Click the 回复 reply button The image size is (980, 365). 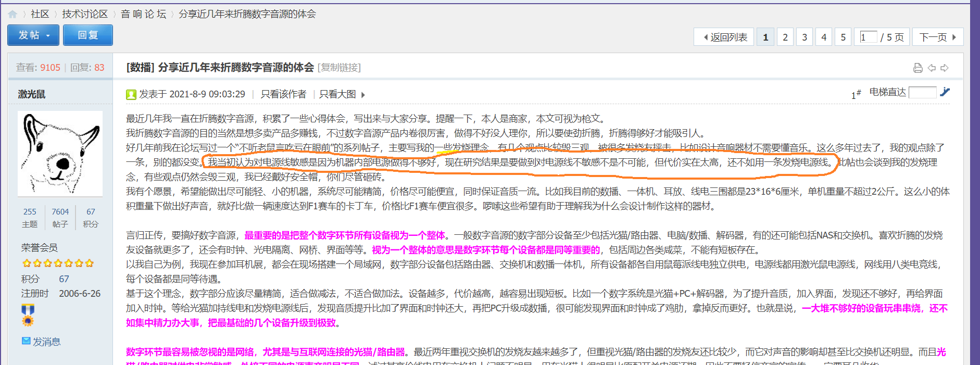point(87,35)
